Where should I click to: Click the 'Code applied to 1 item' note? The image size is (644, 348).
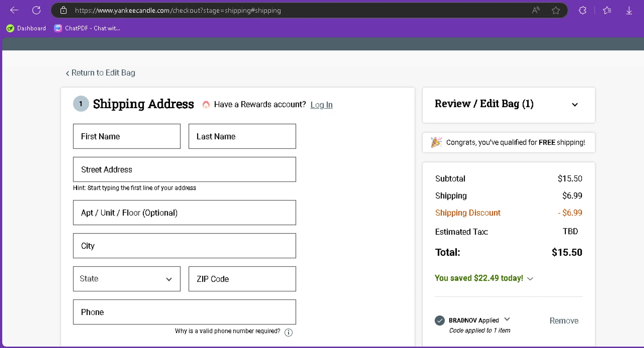click(x=480, y=330)
